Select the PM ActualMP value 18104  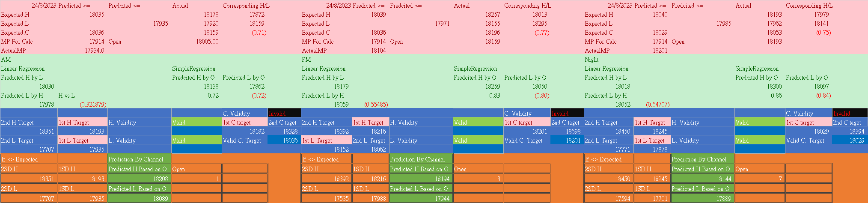click(x=378, y=51)
